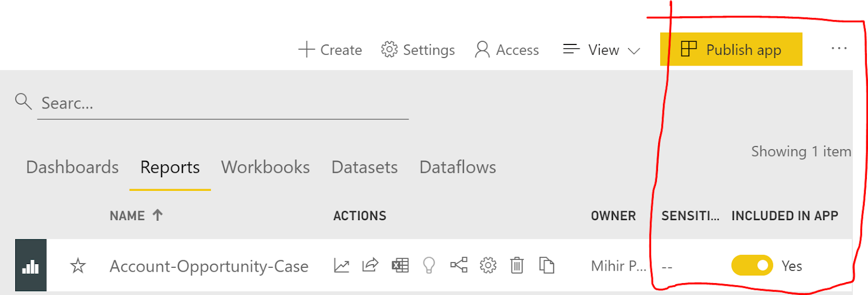Click into the Search input field
The image size is (868, 295).
point(222,103)
